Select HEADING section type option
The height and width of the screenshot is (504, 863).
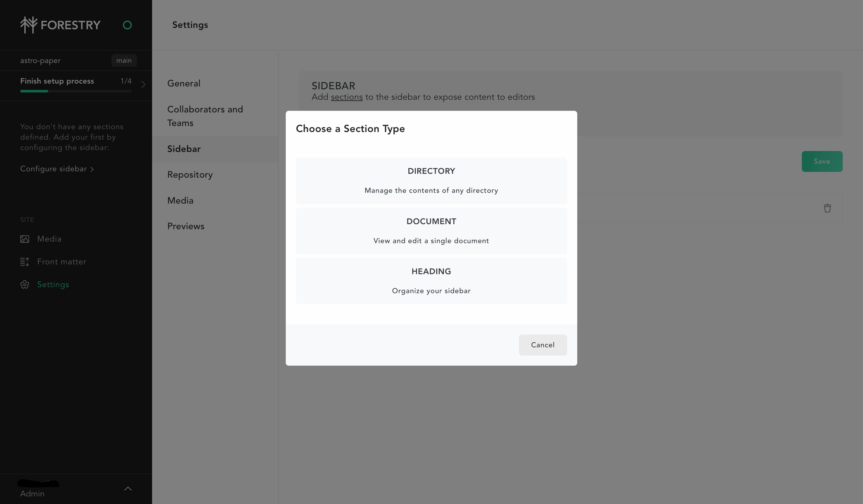pyautogui.click(x=431, y=280)
